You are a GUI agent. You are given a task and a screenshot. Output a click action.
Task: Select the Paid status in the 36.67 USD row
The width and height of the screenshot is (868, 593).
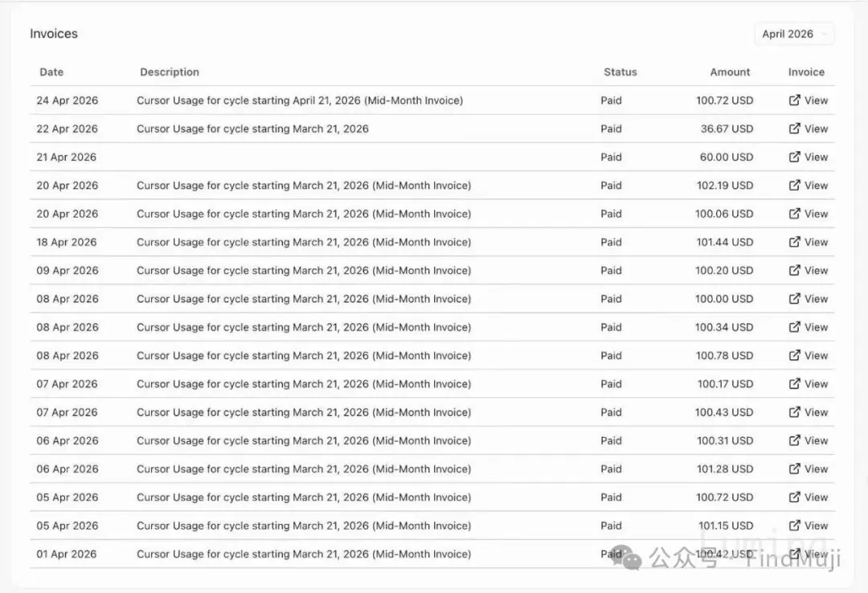[x=611, y=129]
